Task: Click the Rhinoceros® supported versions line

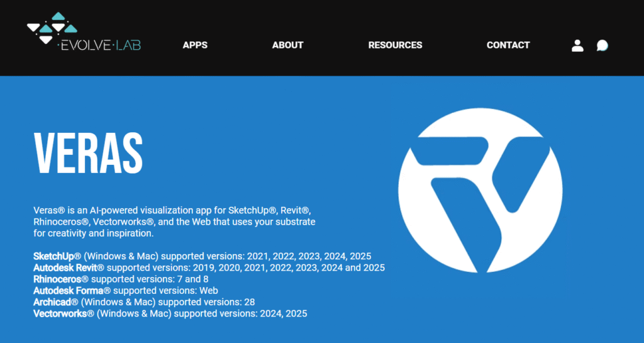Action: point(121,279)
